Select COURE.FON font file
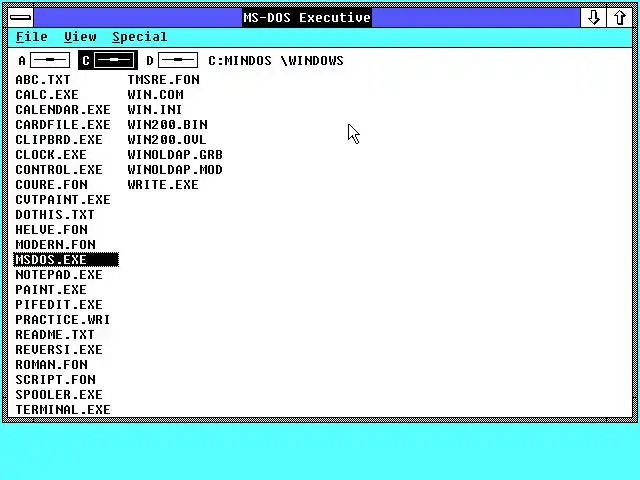 coord(51,184)
